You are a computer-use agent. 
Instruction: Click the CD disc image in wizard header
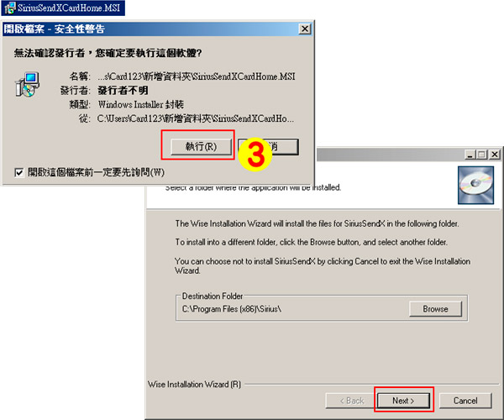coord(475,185)
